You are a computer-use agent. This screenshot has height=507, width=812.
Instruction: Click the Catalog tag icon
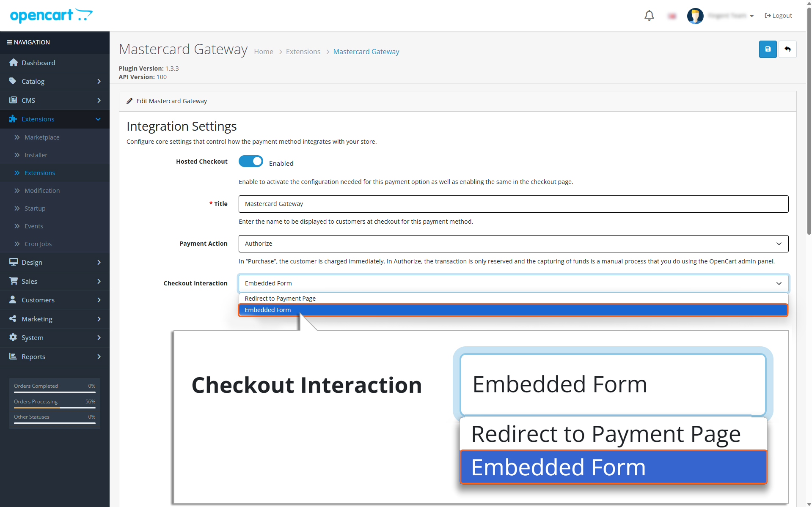click(x=13, y=81)
